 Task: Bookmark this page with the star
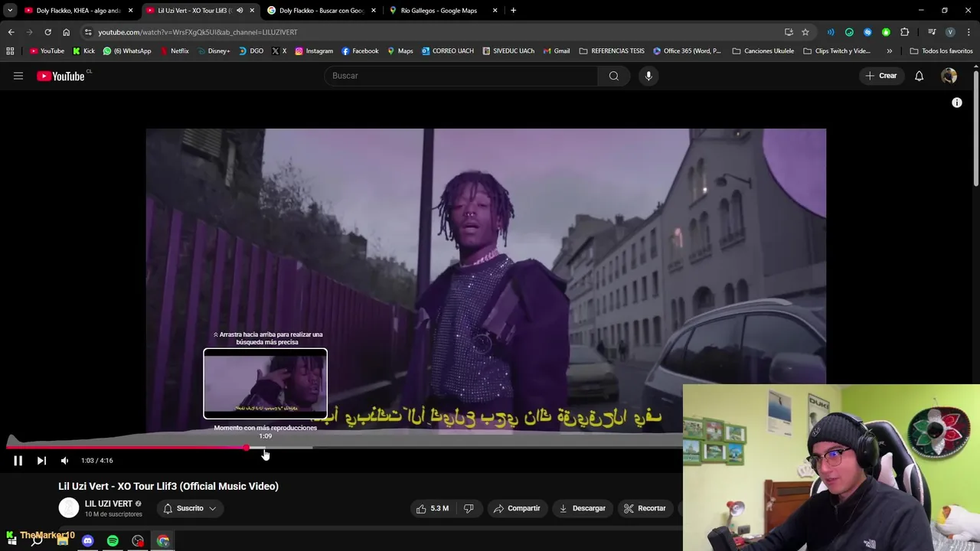[805, 32]
